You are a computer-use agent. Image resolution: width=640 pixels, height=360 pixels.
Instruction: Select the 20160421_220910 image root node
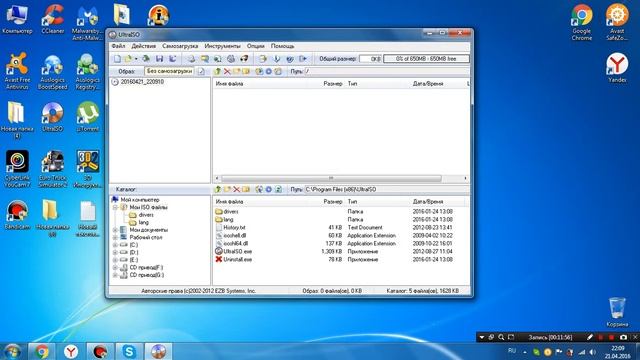pyautogui.click(x=142, y=82)
